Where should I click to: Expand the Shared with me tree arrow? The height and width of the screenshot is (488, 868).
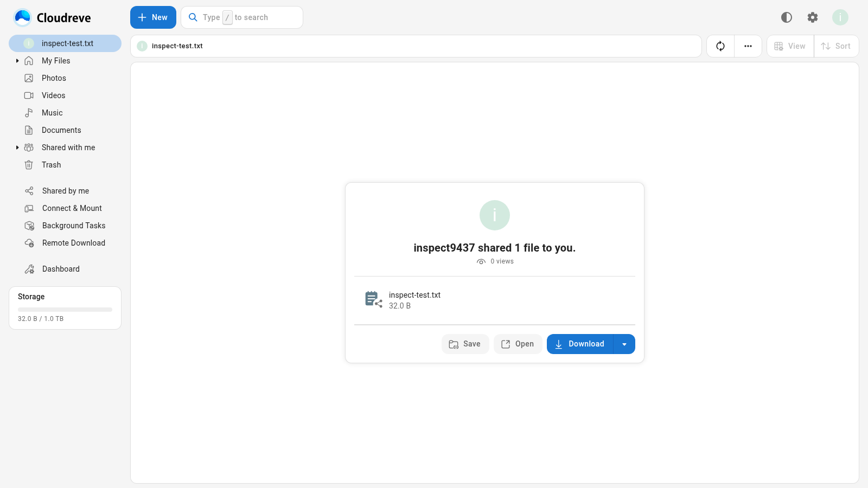click(x=17, y=147)
